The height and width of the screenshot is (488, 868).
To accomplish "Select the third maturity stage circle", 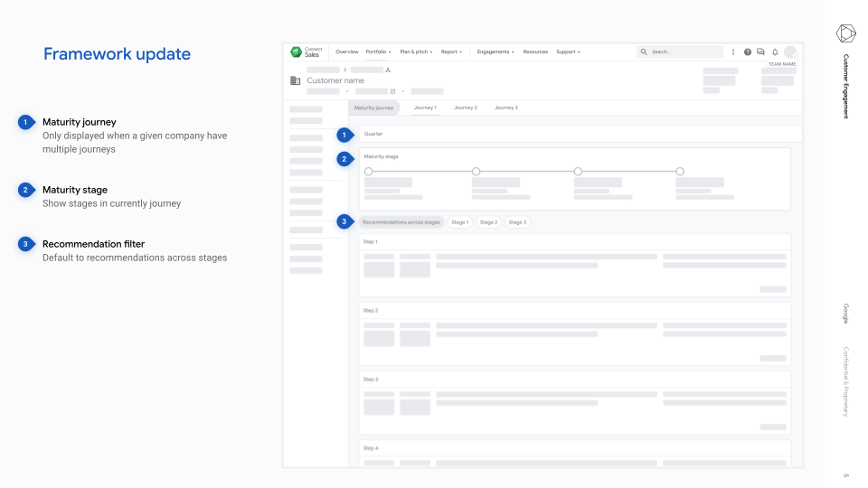I will (x=578, y=172).
